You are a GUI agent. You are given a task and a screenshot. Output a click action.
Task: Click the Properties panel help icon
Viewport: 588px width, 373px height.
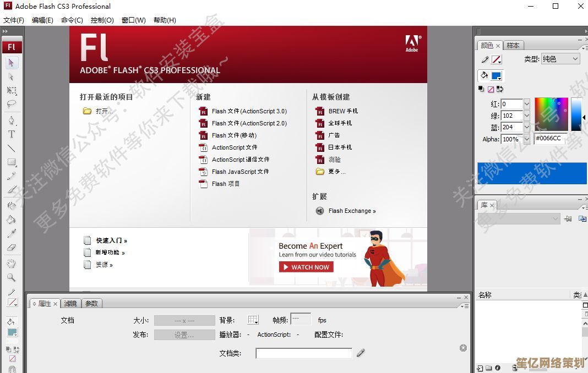point(463,348)
